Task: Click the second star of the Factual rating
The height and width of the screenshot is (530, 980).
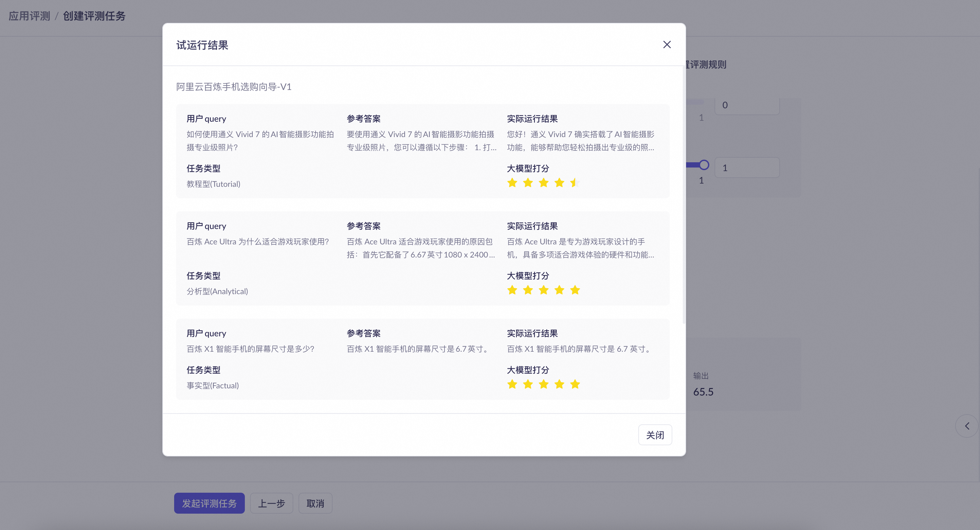Action: (x=528, y=384)
